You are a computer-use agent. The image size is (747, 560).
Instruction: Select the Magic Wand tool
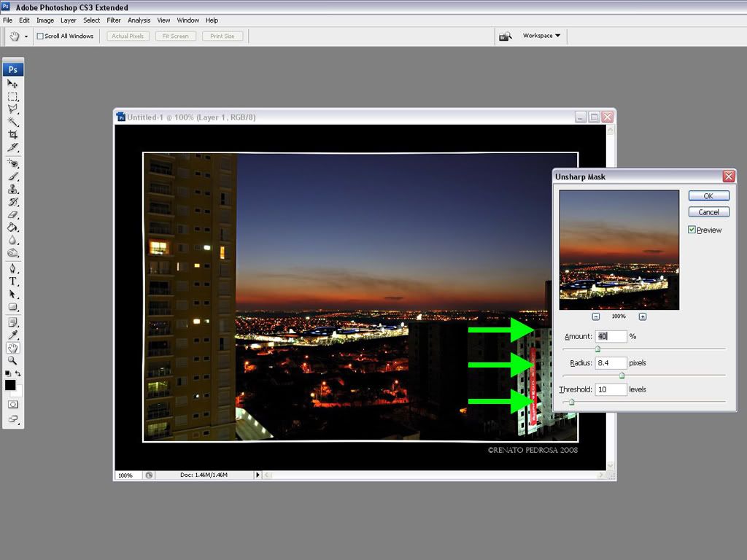pyautogui.click(x=12, y=122)
